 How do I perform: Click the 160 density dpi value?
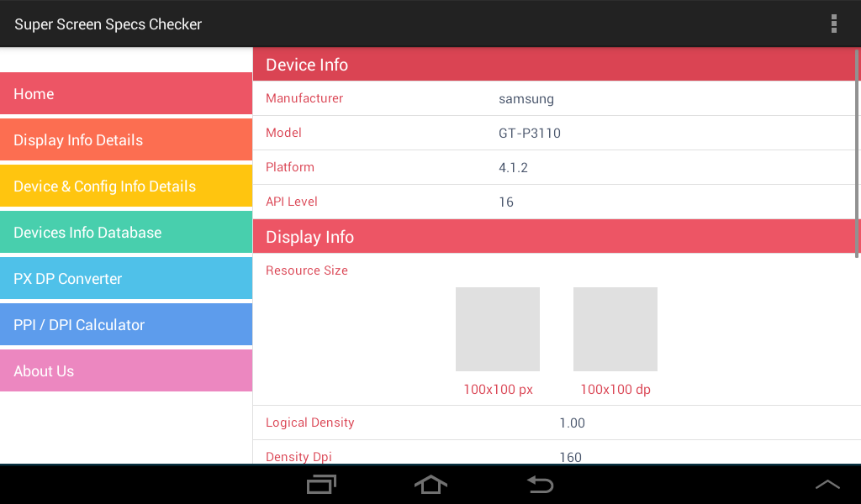pyautogui.click(x=570, y=457)
